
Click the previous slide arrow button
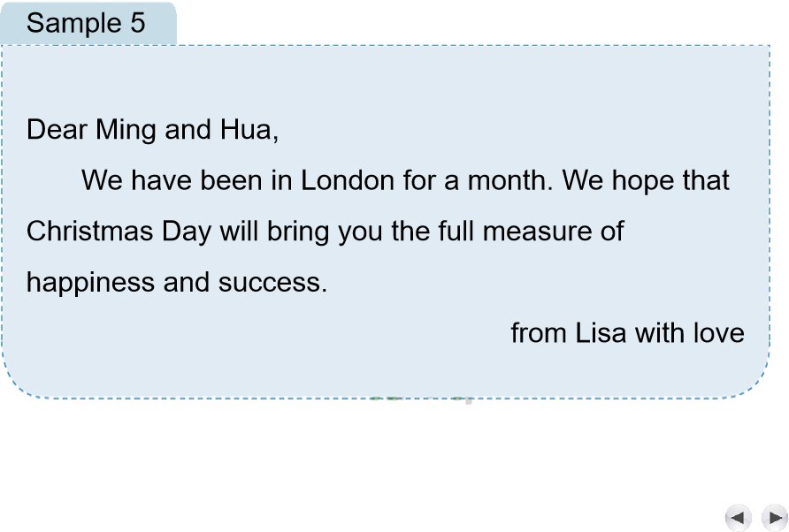(738, 517)
